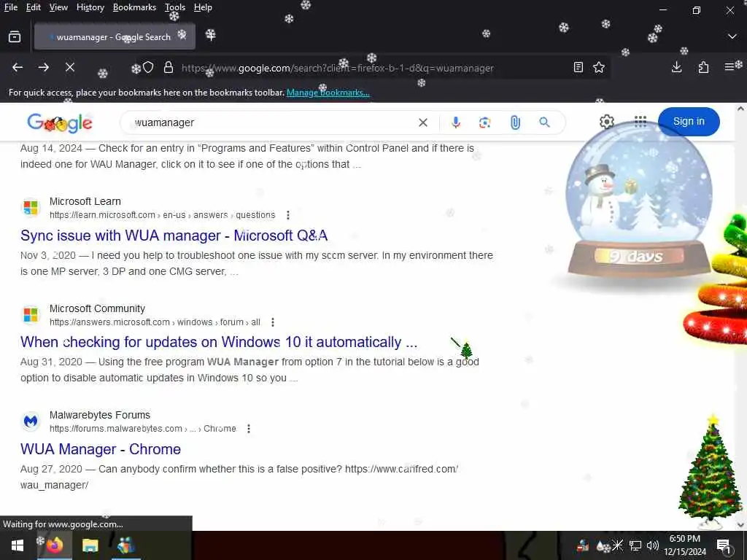Open the Downloads panel
The image size is (747, 560).
click(676, 68)
